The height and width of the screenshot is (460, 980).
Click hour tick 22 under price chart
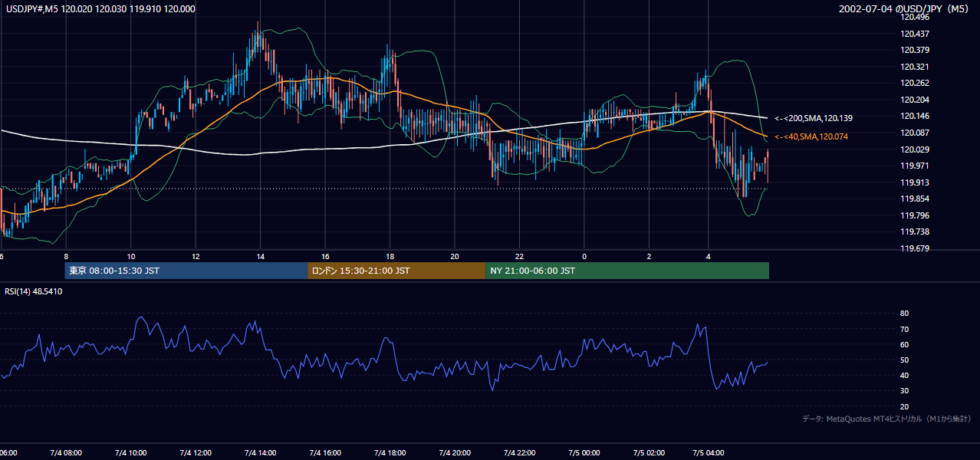(520, 257)
